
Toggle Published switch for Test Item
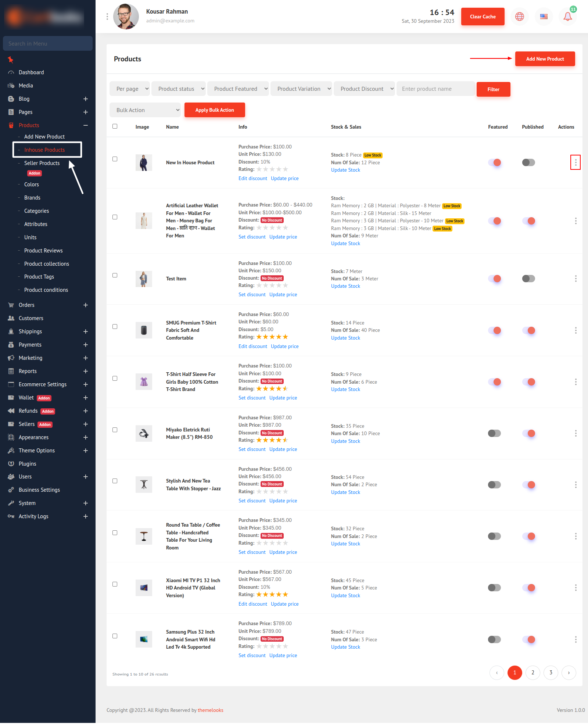click(x=528, y=279)
